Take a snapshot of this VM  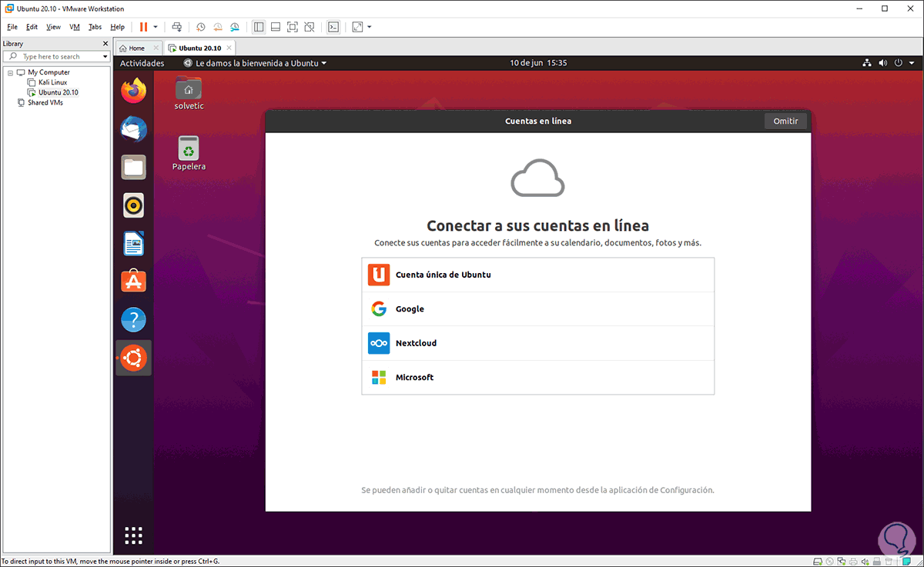pos(201,26)
